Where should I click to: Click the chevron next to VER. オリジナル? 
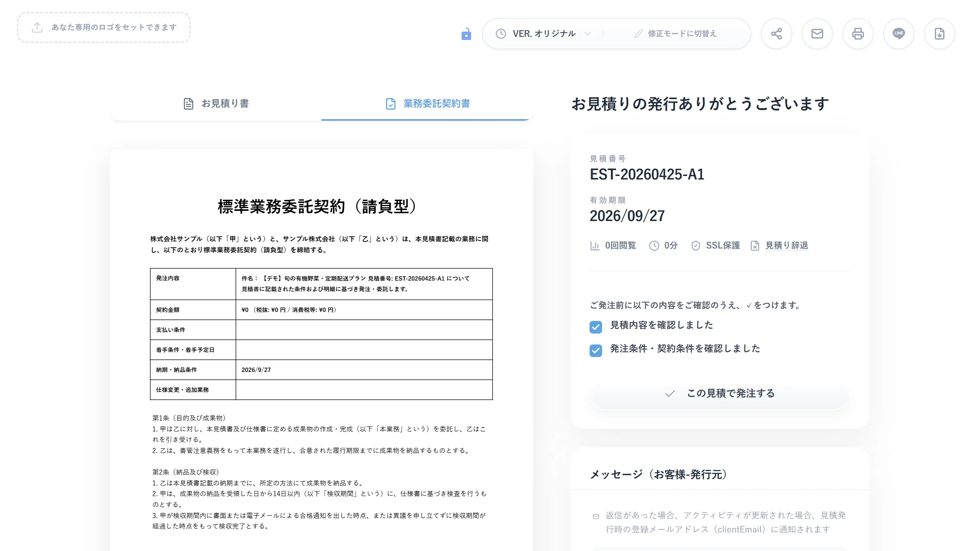(x=587, y=34)
